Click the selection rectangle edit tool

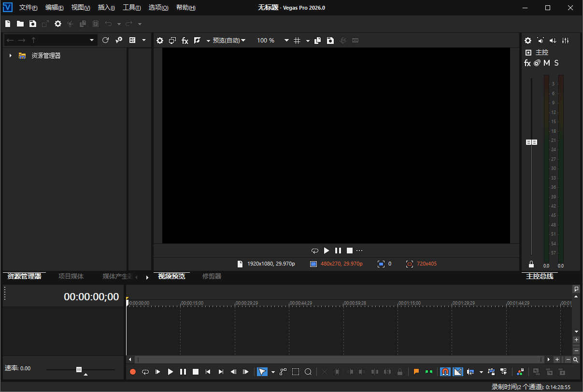point(296,372)
